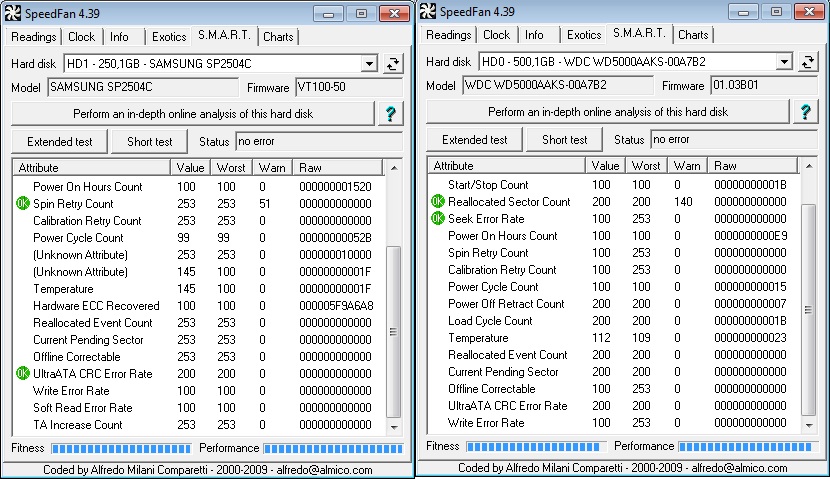Click Fitness progress bar in left window

tap(121, 448)
